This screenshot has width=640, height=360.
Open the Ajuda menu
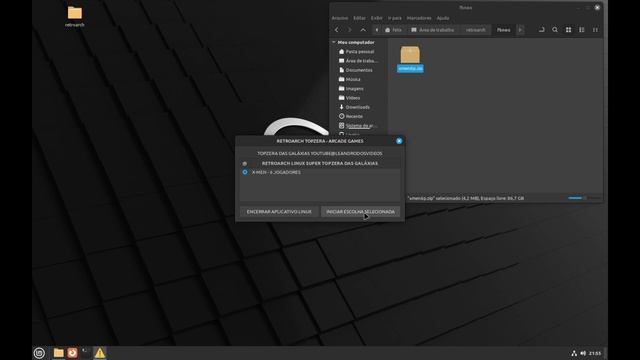tap(443, 18)
